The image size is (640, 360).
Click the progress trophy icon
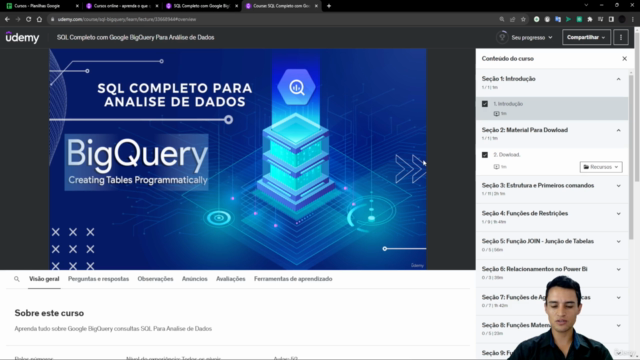(x=502, y=37)
